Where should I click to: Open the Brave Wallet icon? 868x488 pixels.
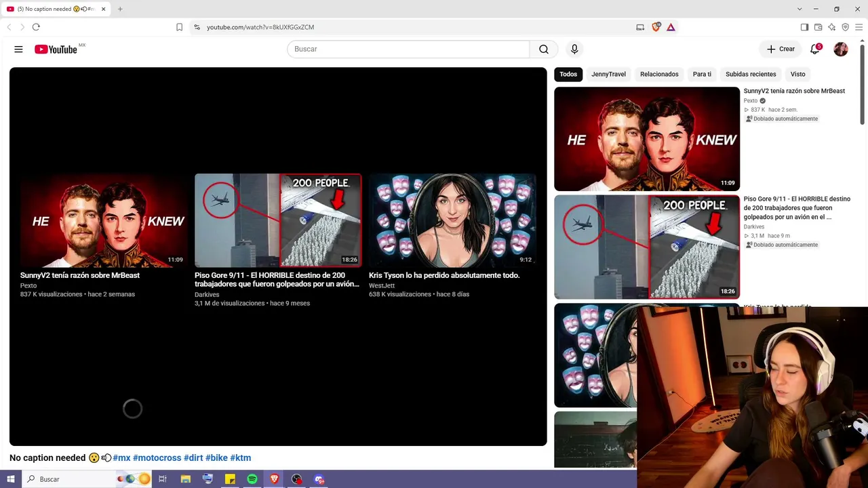point(818,27)
